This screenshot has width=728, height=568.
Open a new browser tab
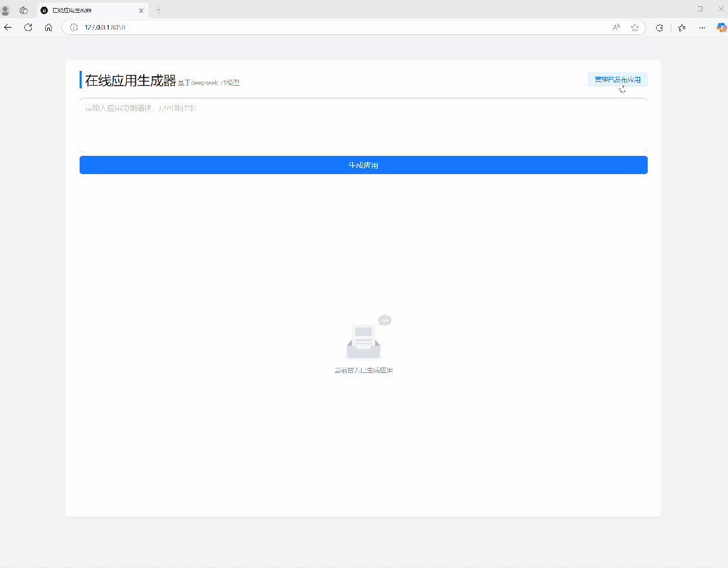point(159,9)
